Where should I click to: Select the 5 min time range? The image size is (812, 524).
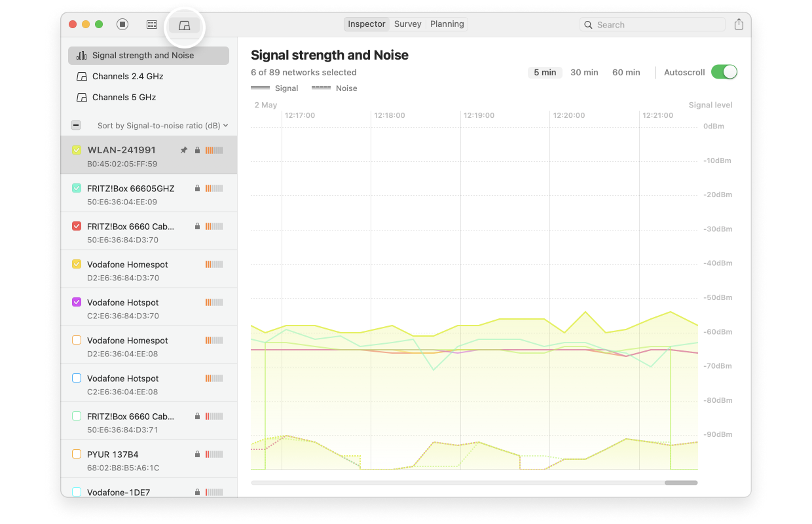pos(545,73)
